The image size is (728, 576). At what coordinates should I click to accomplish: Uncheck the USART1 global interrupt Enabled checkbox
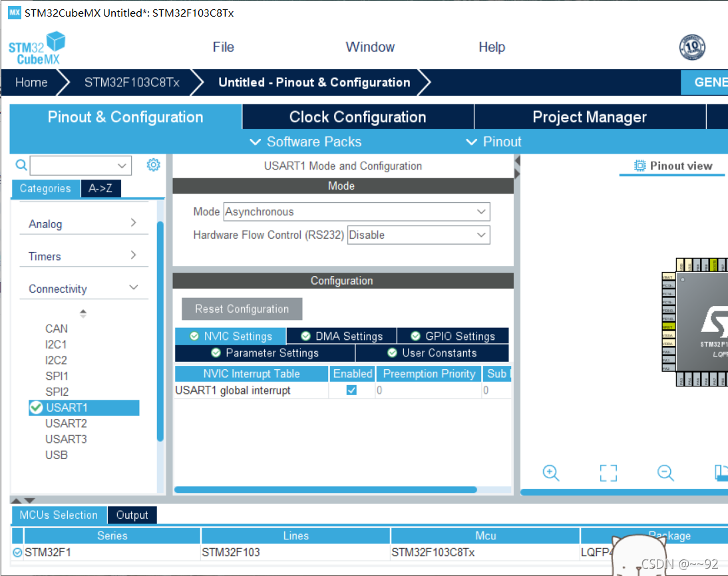coord(351,390)
